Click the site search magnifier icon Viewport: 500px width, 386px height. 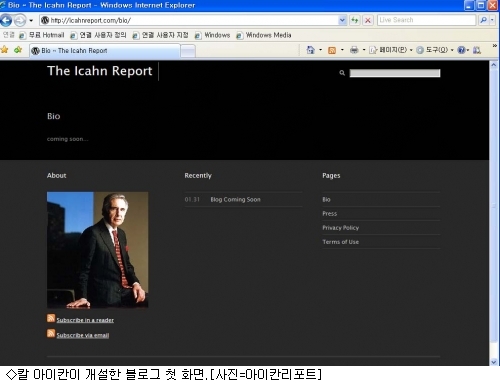(x=342, y=73)
